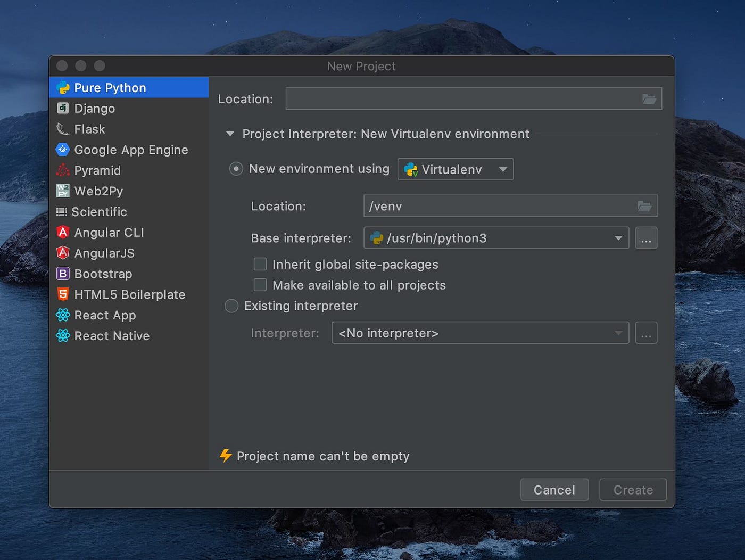Image resolution: width=745 pixels, height=560 pixels.
Task: Collapse the Project Interpreter section
Action: tap(229, 134)
